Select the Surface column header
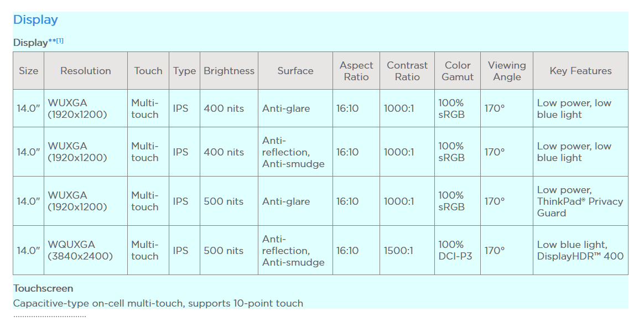The height and width of the screenshot is (321, 644). (x=295, y=71)
